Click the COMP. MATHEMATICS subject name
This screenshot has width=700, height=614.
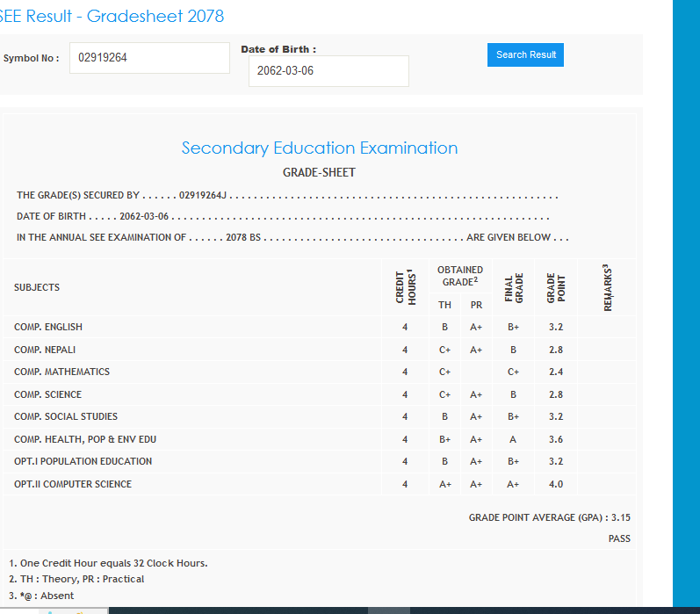click(x=61, y=372)
